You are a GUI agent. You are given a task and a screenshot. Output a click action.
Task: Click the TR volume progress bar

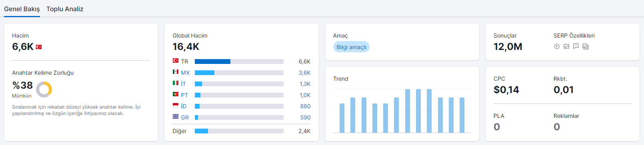[239, 62]
